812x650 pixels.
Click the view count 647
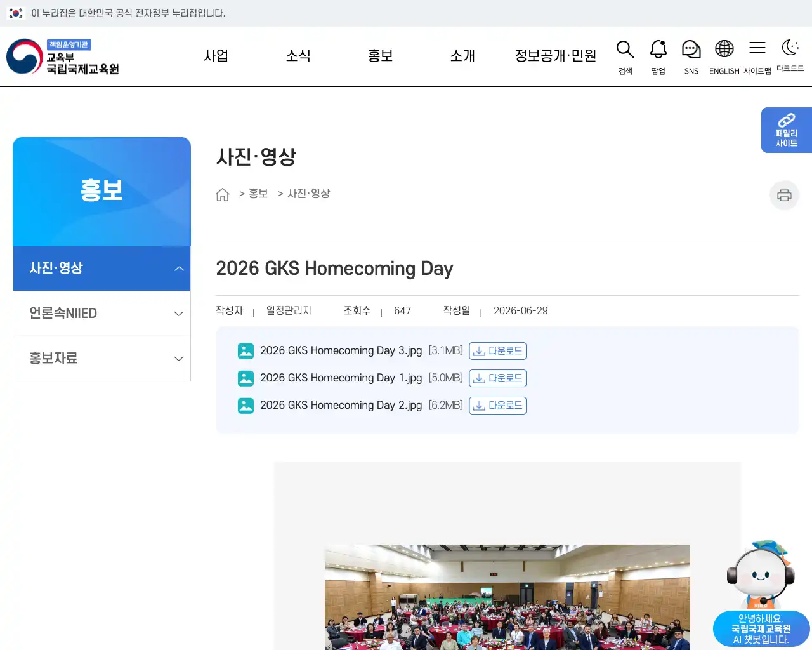[x=402, y=310]
